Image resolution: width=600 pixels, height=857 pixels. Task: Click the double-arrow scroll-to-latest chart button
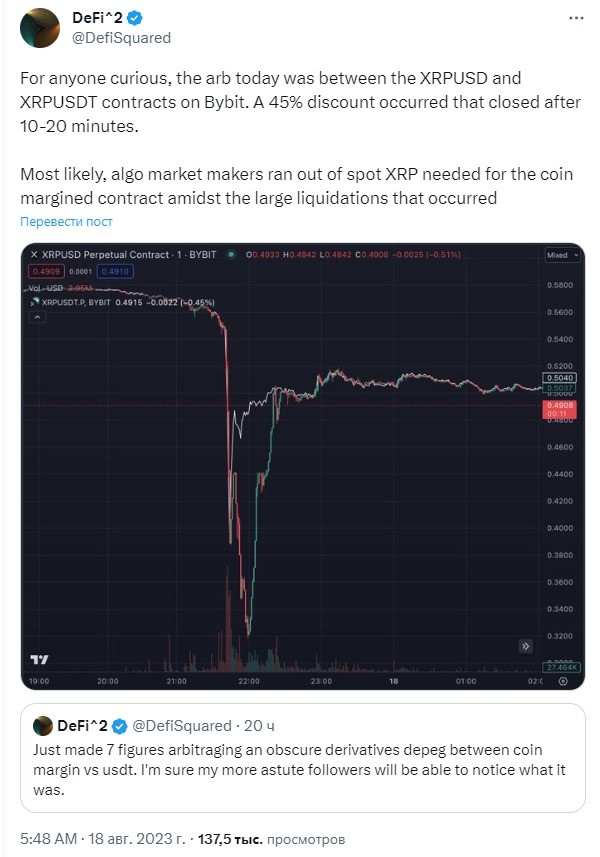point(525,647)
